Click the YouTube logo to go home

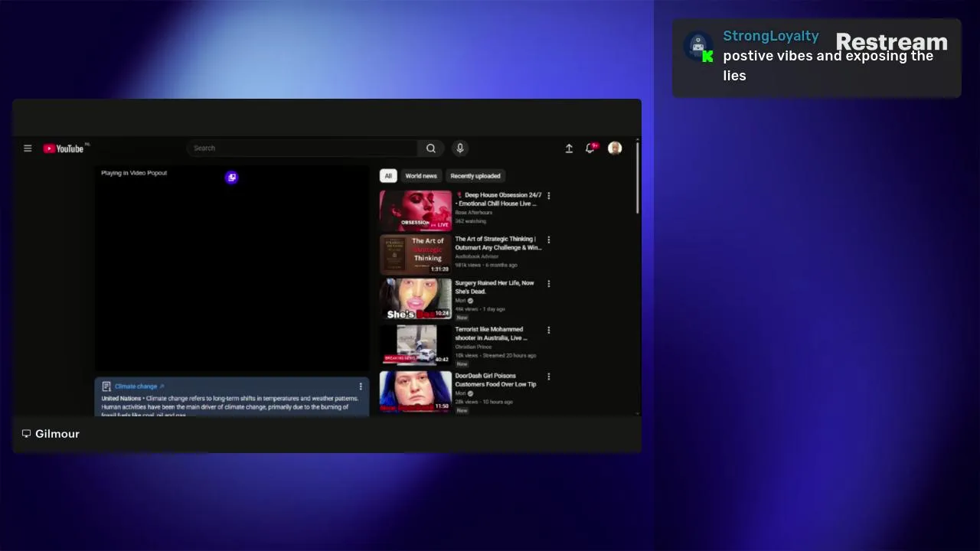(x=64, y=148)
